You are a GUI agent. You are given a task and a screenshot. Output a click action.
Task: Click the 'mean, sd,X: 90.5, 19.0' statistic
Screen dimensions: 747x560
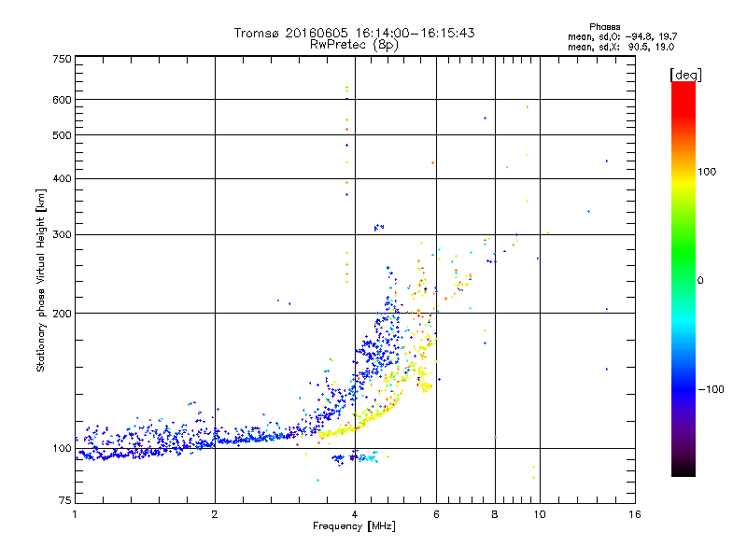pyautogui.click(x=621, y=47)
